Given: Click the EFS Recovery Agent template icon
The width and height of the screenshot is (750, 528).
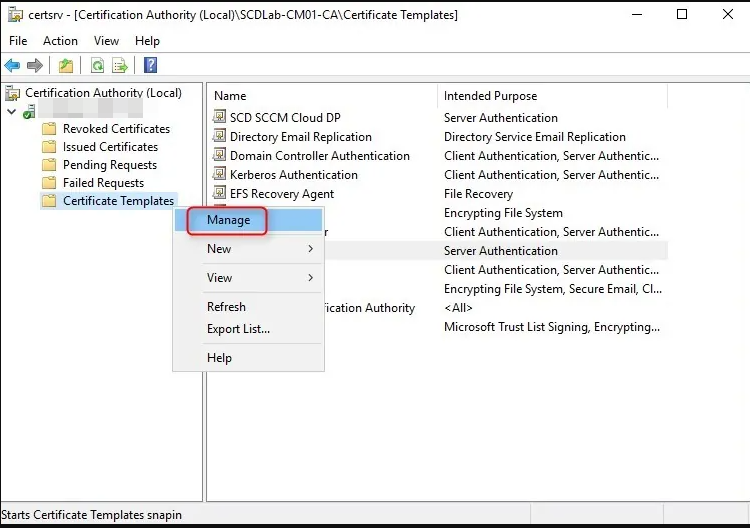Looking at the screenshot, I should coord(221,194).
